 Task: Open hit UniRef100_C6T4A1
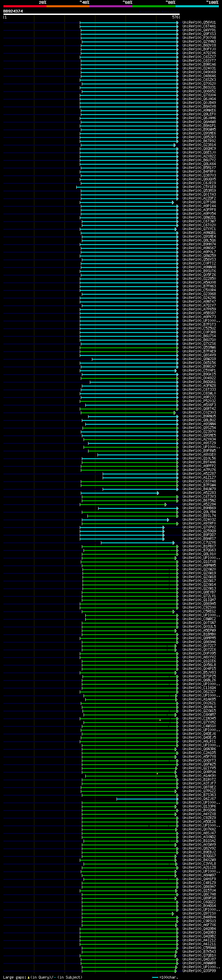coord(199,26)
